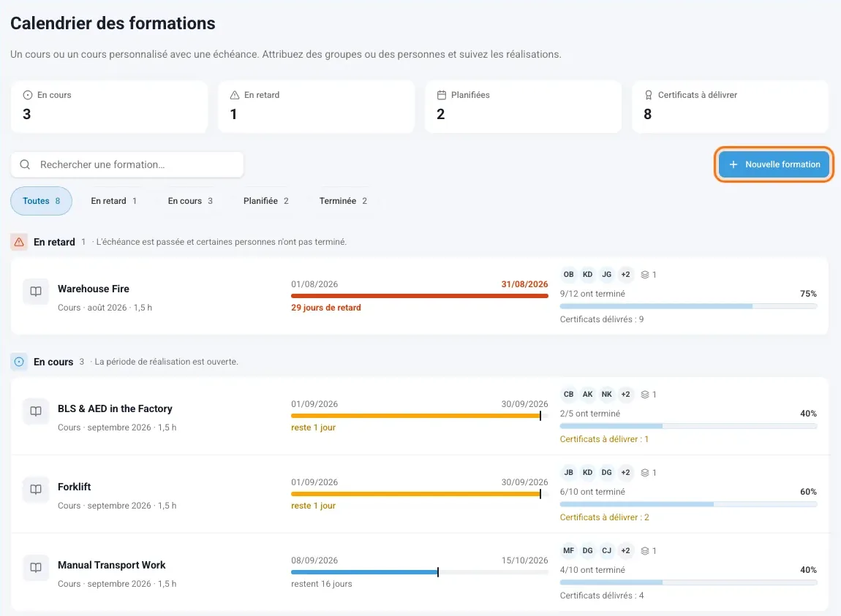Click the +2 badge in Forklift row
This screenshot has width=841, height=616.
[625, 473]
